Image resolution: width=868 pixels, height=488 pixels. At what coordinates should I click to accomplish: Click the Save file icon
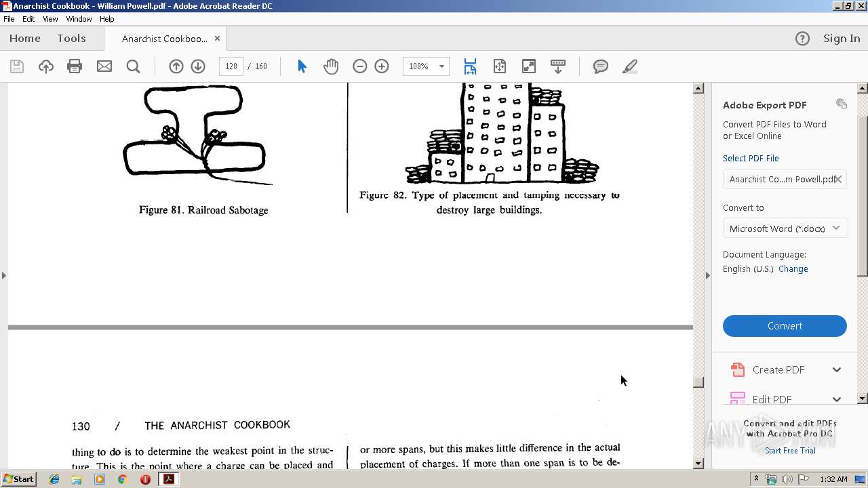(x=17, y=66)
